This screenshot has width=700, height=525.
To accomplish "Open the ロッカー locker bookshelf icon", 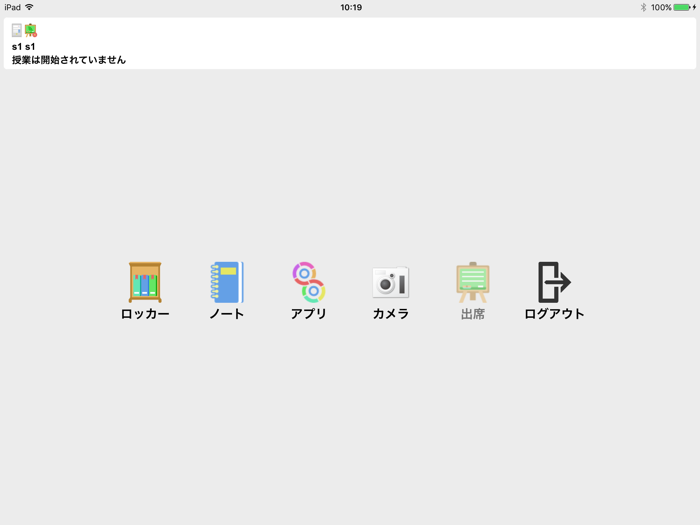I will click(x=145, y=283).
